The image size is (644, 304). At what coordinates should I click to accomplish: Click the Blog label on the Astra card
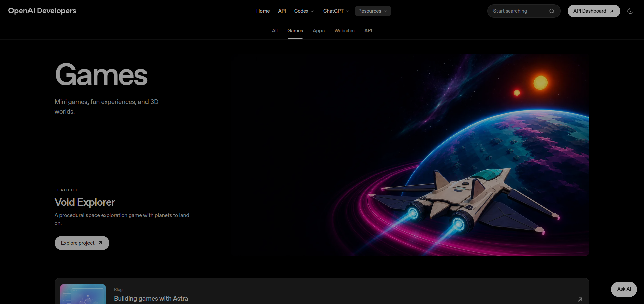[118, 289]
